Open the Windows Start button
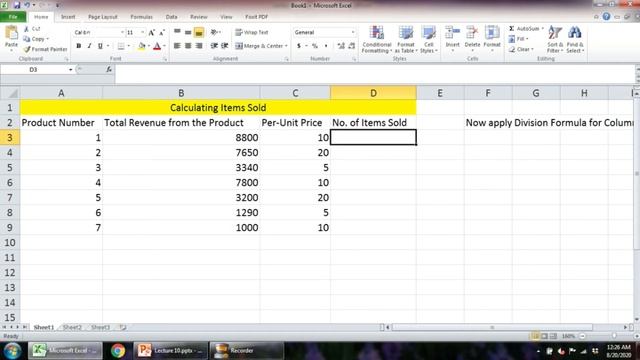The width and height of the screenshot is (640, 360). coord(12,351)
